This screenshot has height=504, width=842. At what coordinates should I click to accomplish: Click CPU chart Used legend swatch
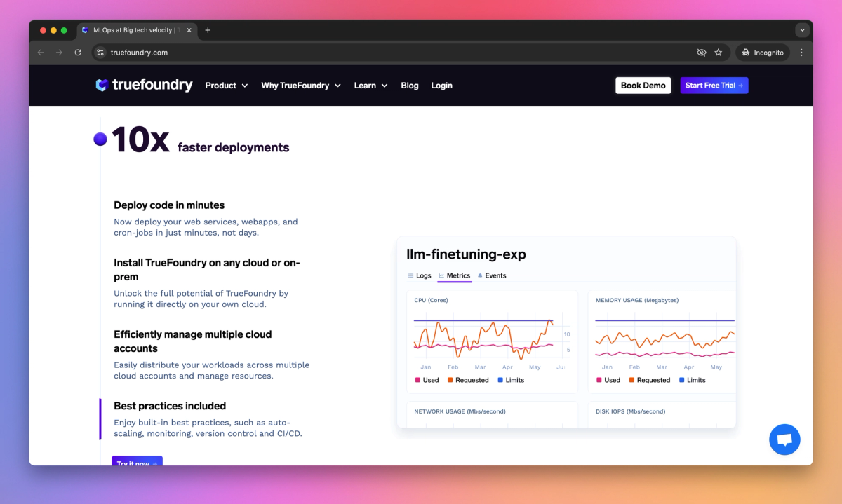417,380
